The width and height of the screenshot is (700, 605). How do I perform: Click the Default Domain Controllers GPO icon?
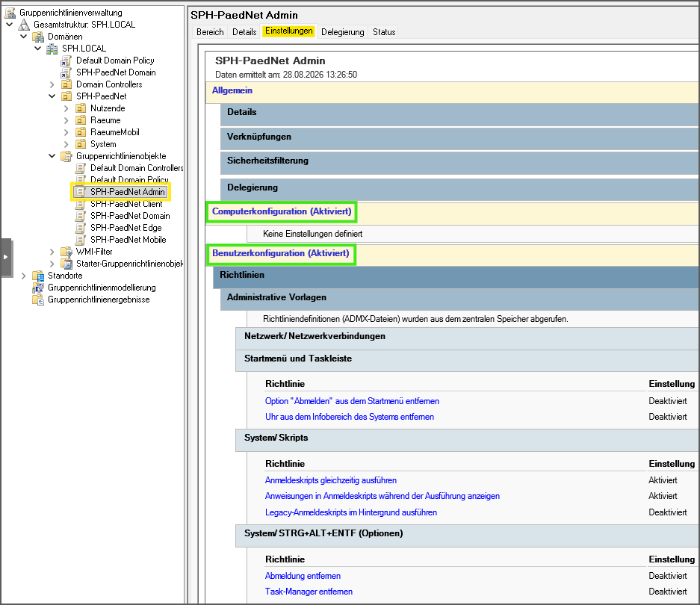[81, 168]
